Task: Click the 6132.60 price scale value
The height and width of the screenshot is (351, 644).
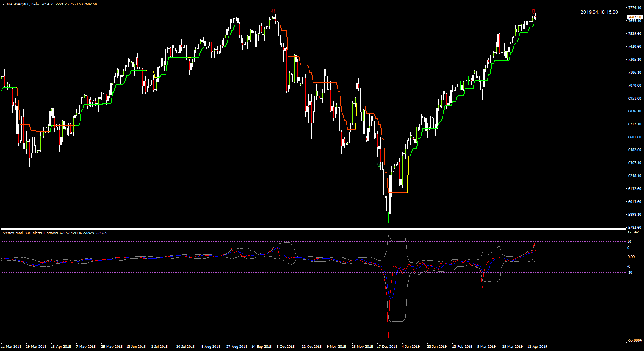Action: [x=635, y=189]
